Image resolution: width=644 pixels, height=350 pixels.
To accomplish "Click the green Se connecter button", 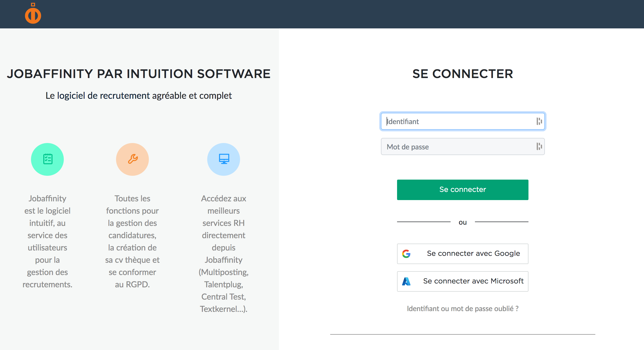I will tap(463, 190).
